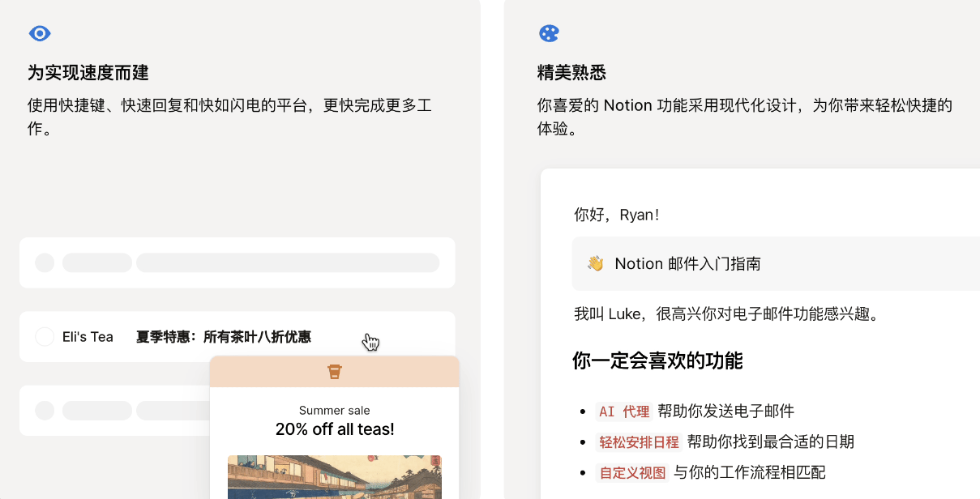Click the 为实现速度而建 heading
The width and height of the screenshot is (980, 499).
click(x=88, y=73)
